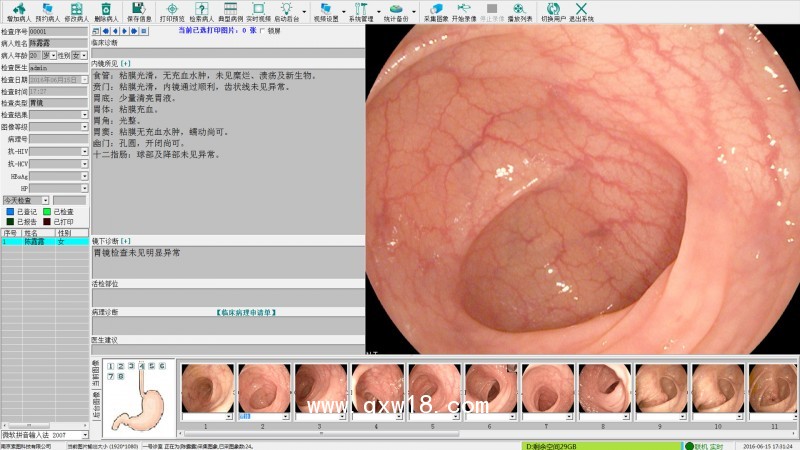Toggle the 锁屏 (lock screen) checkbox
The height and width of the screenshot is (450, 800).
click(x=260, y=31)
